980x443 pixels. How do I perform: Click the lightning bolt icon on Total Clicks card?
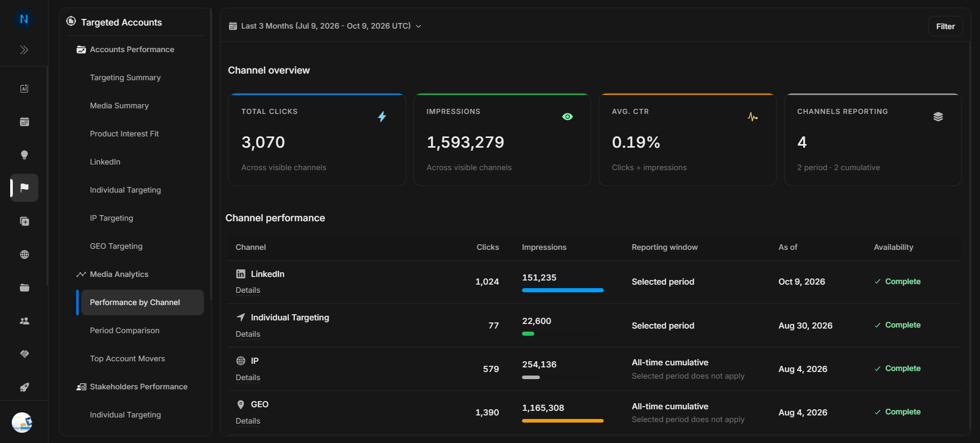(382, 116)
